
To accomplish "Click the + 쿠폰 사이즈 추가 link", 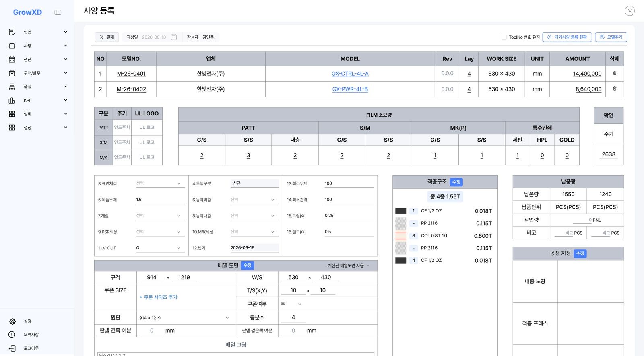I will click(x=158, y=297).
